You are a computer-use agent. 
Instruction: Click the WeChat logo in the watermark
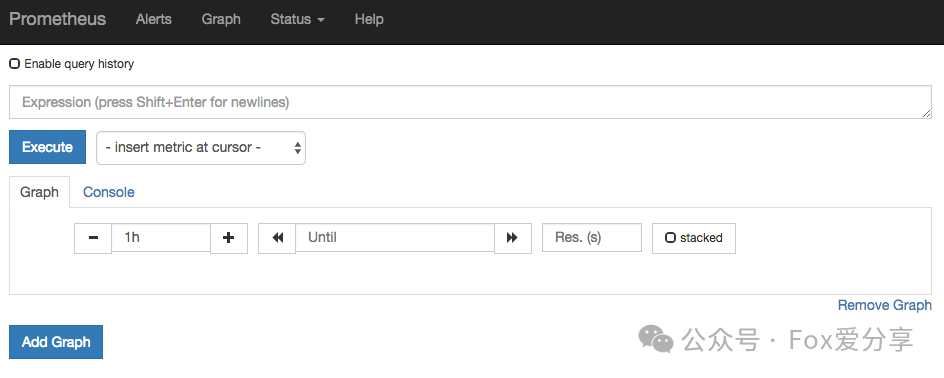point(656,339)
